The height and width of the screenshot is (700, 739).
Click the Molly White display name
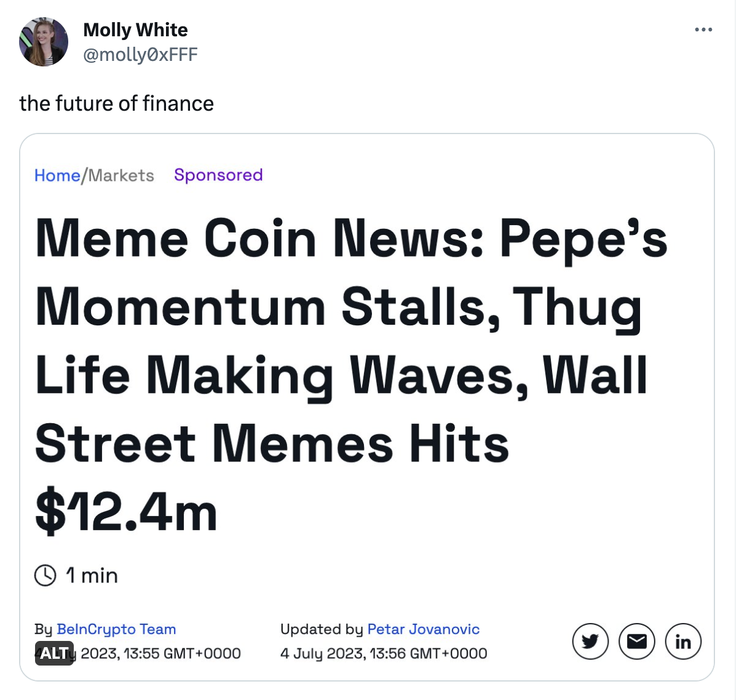(135, 30)
